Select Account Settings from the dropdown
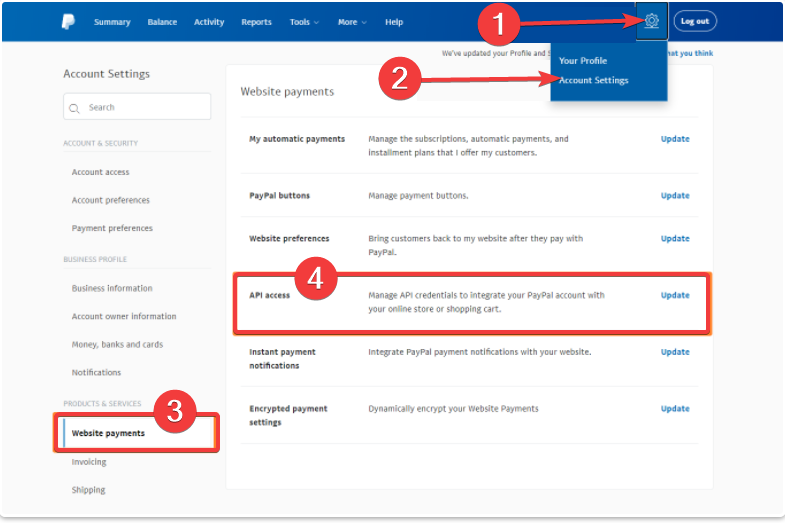The height and width of the screenshot is (523, 785). click(594, 80)
